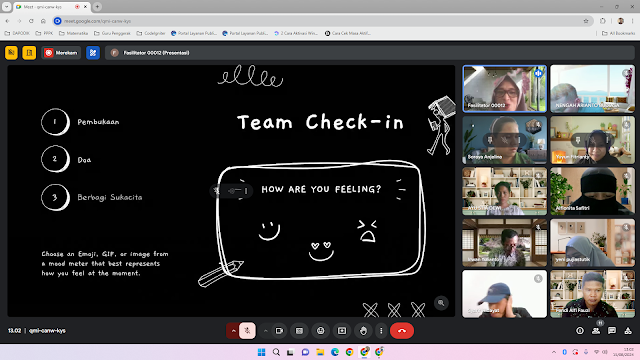Viewport: 640px width, 360px height.
Task: Click pin icon on Yuyun tile overlay
Action: point(578,140)
